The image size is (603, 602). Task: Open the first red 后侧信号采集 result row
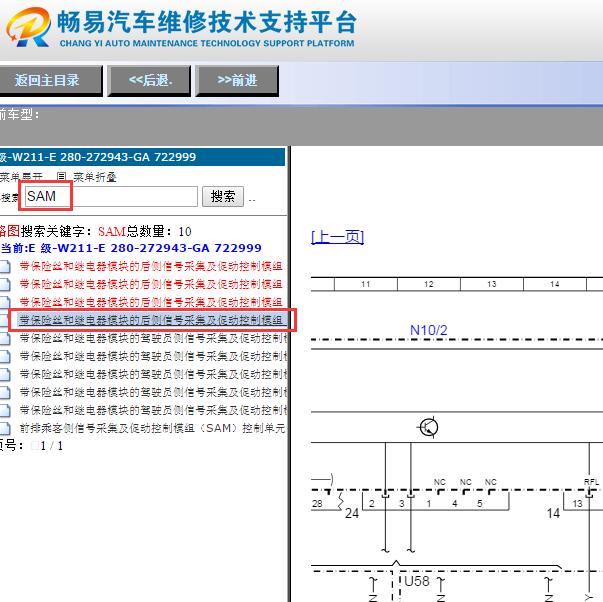tap(151, 266)
